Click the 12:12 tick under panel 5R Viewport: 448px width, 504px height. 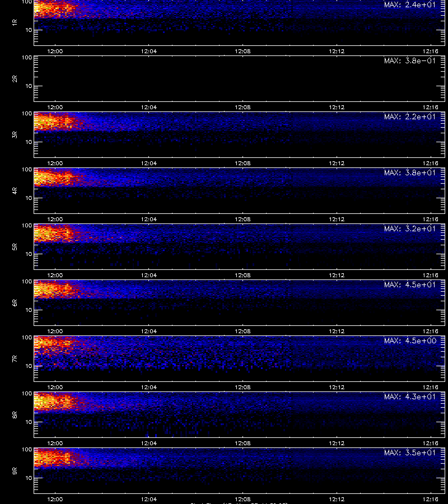coord(337,275)
